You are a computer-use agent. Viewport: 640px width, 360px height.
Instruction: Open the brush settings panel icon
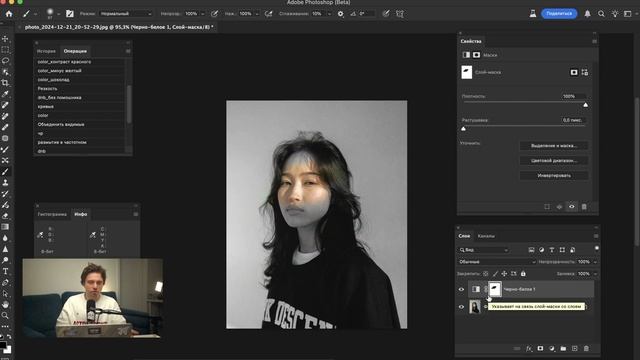tap(70, 13)
